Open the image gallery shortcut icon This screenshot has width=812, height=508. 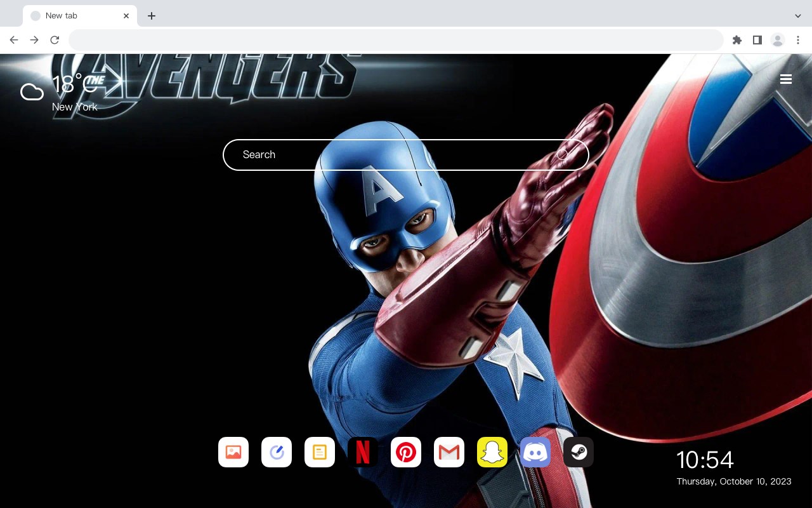click(x=233, y=452)
